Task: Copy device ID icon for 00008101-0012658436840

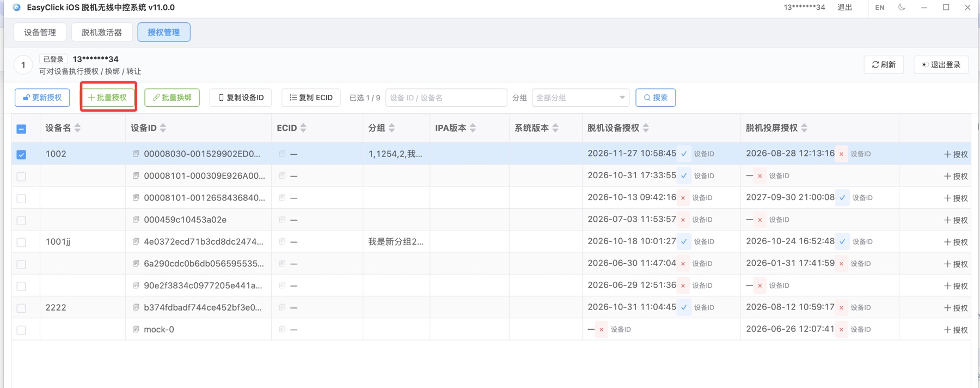Action: (x=136, y=197)
